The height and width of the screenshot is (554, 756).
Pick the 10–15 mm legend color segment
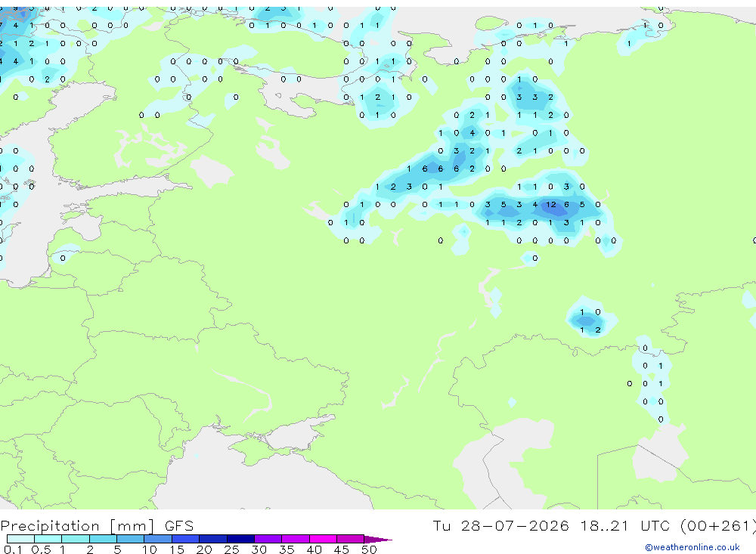pyautogui.click(x=158, y=539)
